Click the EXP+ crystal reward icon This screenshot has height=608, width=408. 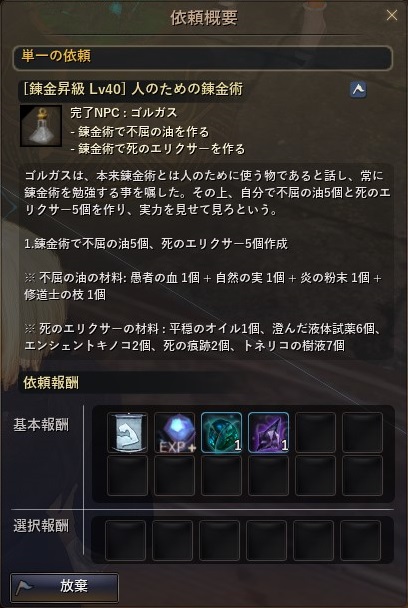tap(175, 433)
